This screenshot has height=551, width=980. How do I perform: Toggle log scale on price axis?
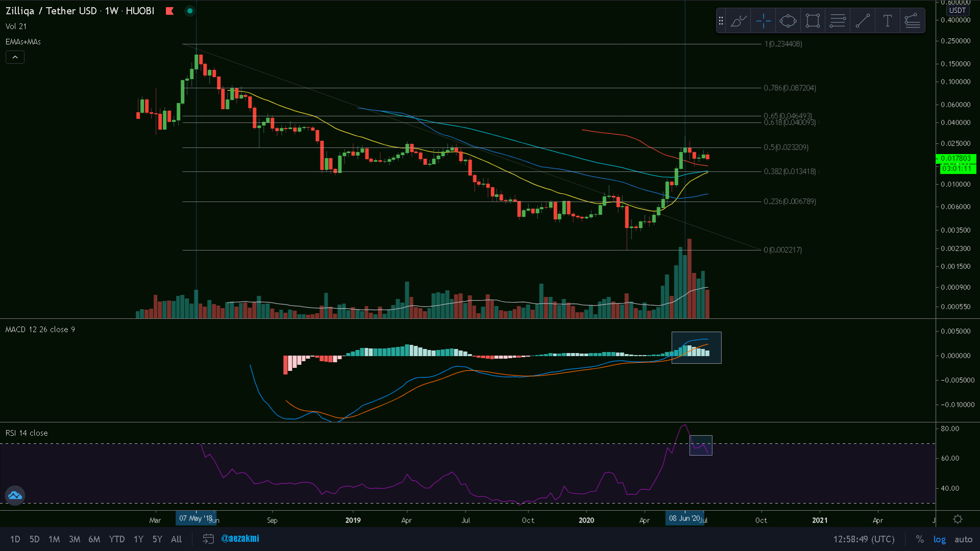click(x=939, y=539)
